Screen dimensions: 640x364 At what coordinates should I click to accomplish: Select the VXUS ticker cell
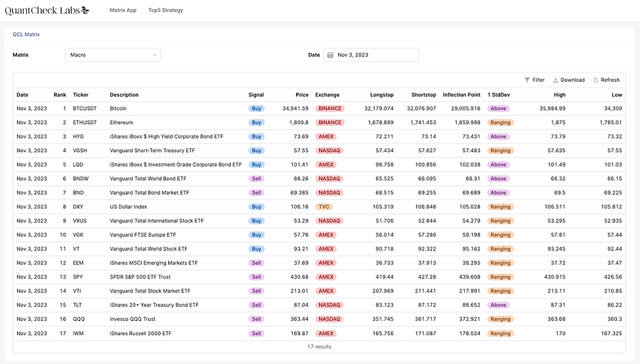click(79, 221)
